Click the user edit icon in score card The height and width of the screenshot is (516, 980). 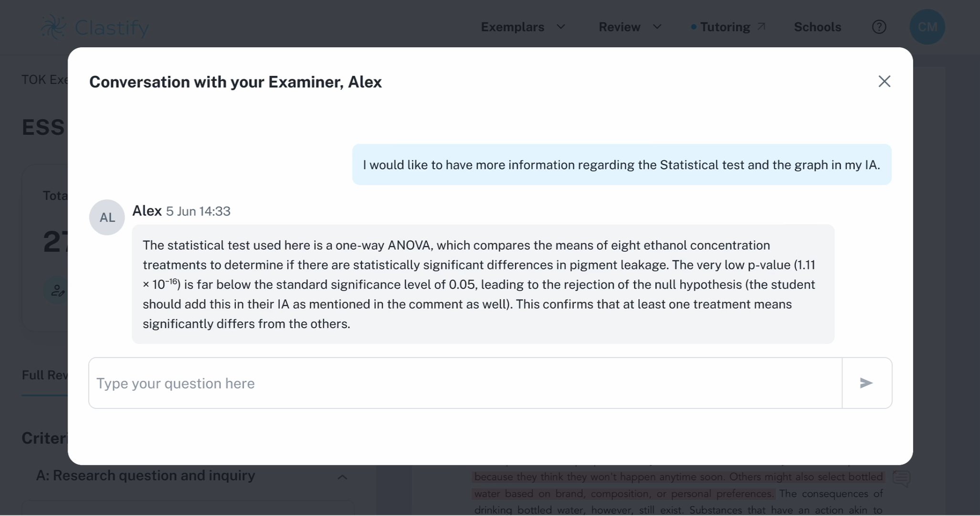click(58, 290)
